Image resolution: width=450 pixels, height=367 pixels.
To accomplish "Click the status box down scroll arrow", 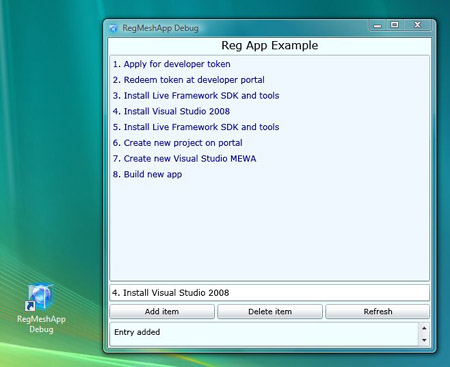I will [x=424, y=340].
